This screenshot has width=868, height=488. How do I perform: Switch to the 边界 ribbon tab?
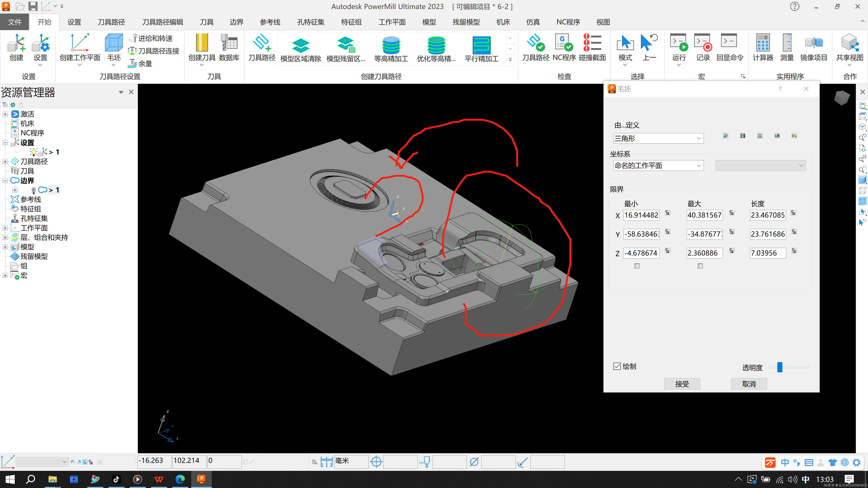point(236,22)
